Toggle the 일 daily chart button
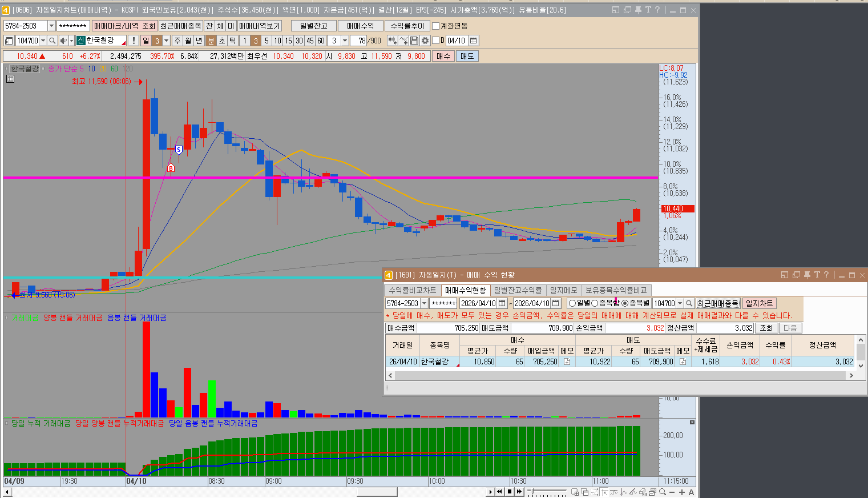The height and width of the screenshot is (498, 868). coord(146,41)
